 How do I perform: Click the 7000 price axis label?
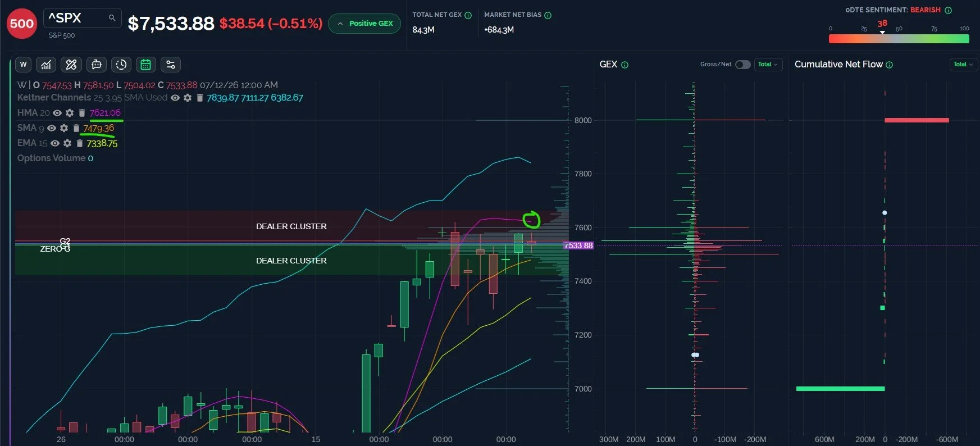point(583,389)
